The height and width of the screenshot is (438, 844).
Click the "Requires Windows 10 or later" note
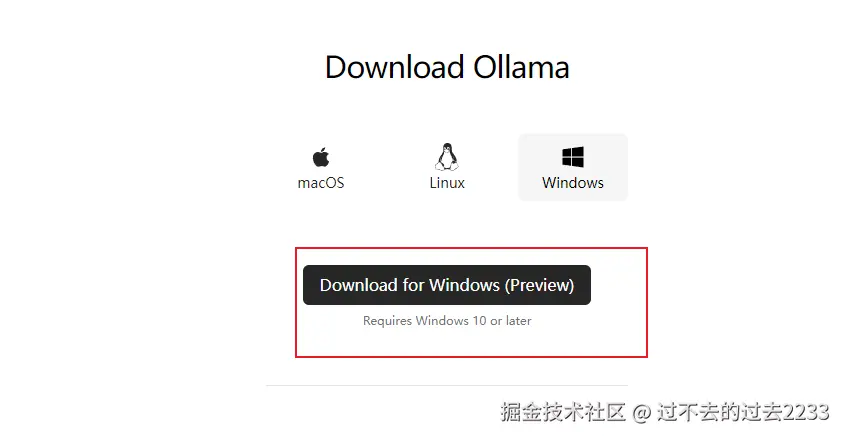(447, 321)
